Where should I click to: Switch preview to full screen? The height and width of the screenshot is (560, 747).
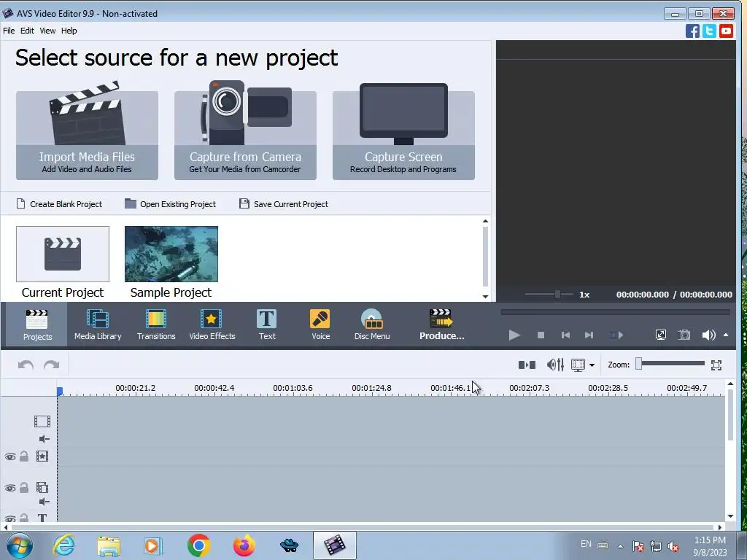coord(661,335)
